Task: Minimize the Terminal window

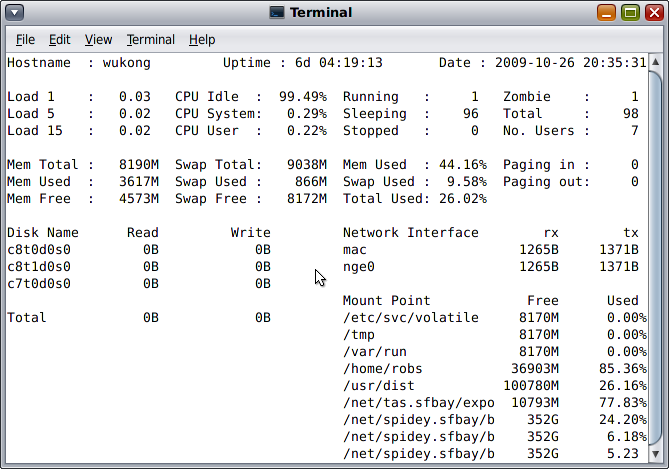Action: 608,13
